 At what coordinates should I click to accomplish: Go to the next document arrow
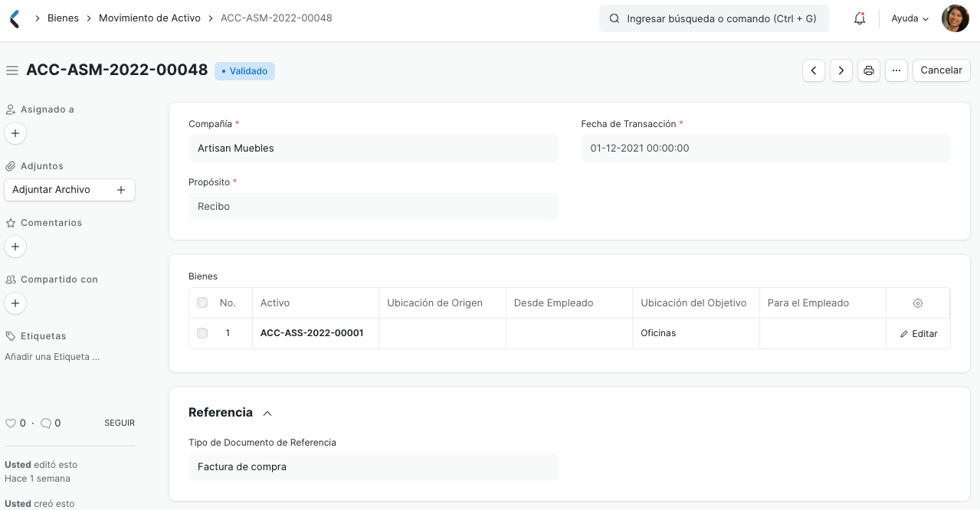click(841, 70)
